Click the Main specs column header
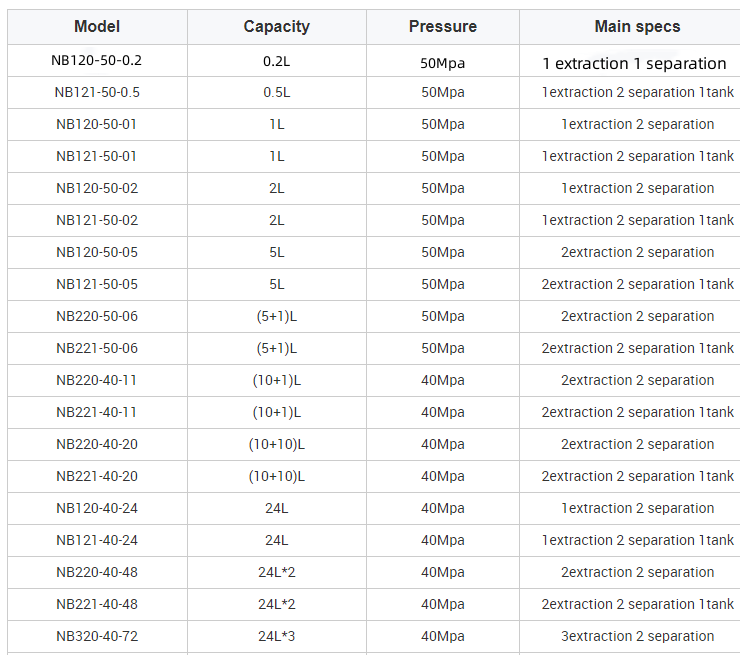Screen dimensions: 740x655 coord(637,27)
